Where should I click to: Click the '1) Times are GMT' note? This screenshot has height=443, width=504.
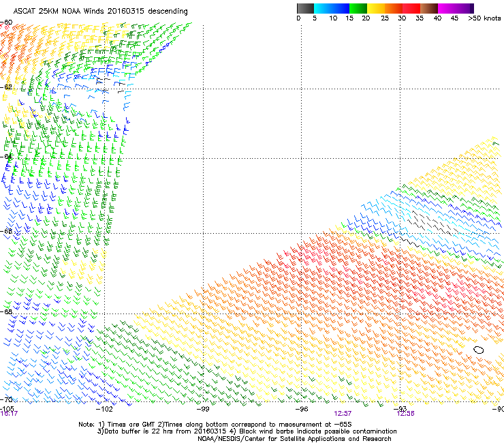(x=127, y=425)
